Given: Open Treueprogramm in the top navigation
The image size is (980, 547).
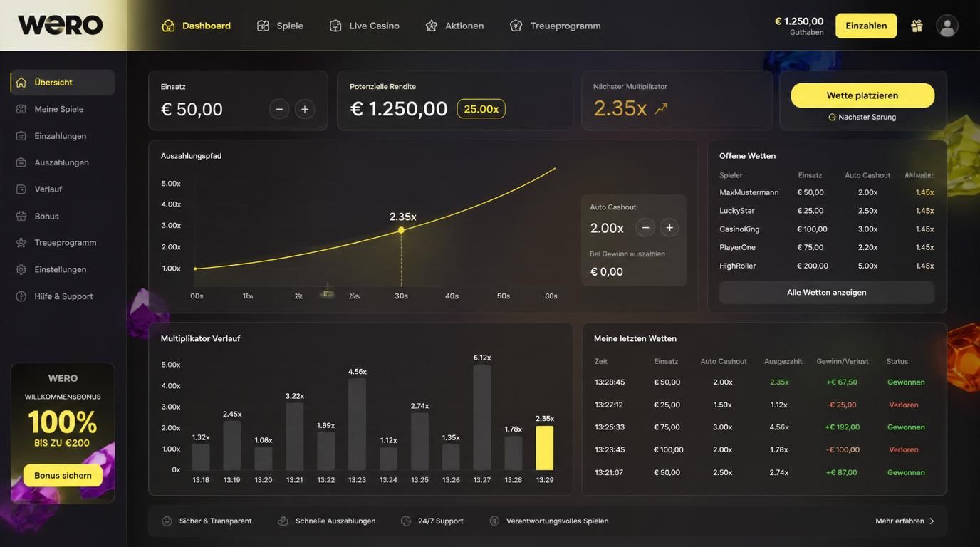Looking at the screenshot, I should [556, 26].
